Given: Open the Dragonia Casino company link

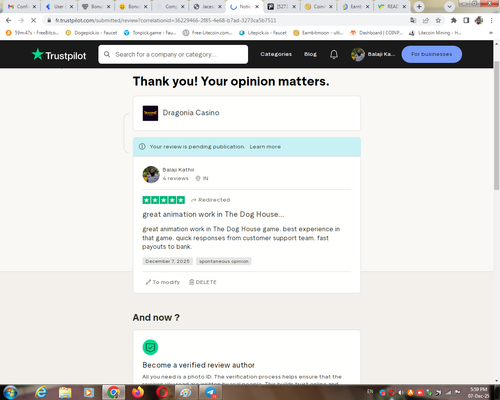Looking at the screenshot, I should pyautogui.click(x=191, y=113).
